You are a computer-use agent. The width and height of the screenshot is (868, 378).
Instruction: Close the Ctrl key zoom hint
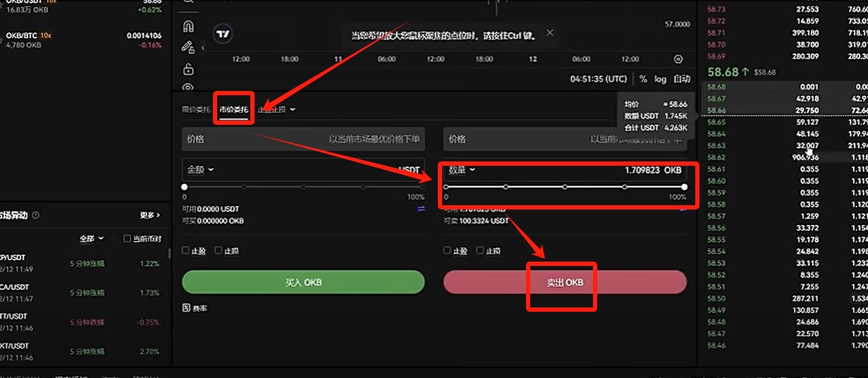pos(550,32)
